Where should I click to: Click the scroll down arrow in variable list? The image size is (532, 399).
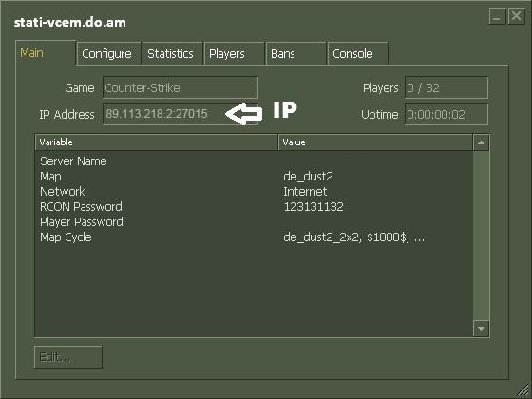pos(481,328)
